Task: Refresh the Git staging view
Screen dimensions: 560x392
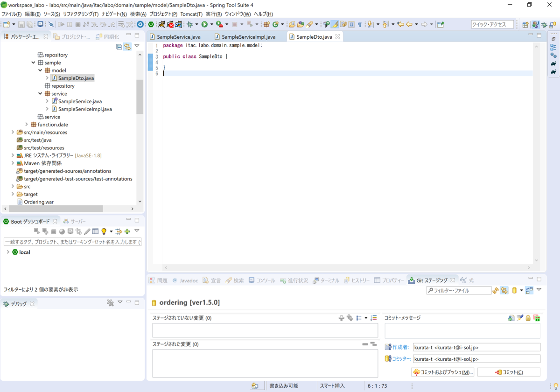Action: click(x=495, y=290)
